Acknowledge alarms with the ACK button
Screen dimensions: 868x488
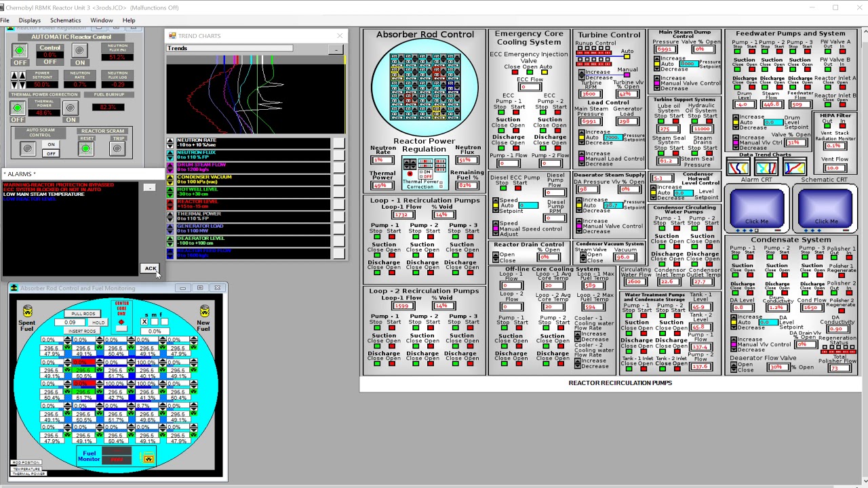click(150, 268)
